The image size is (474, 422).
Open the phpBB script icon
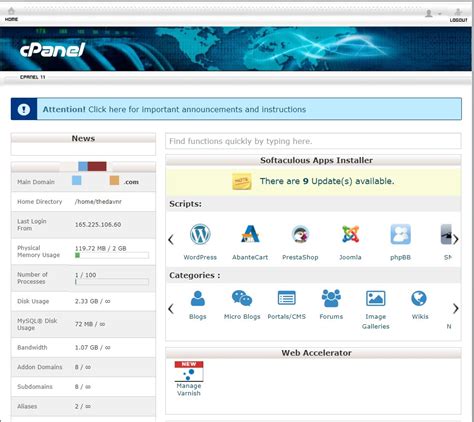tap(400, 234)
